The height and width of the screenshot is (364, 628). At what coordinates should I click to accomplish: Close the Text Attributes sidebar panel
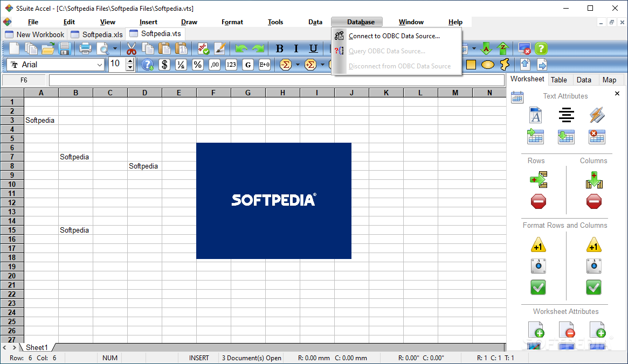pyautogui.click(x=617, y=93)
